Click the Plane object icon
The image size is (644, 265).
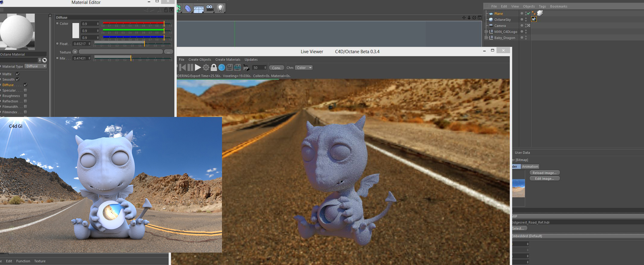pyautogui.click(x=491, y=14)
